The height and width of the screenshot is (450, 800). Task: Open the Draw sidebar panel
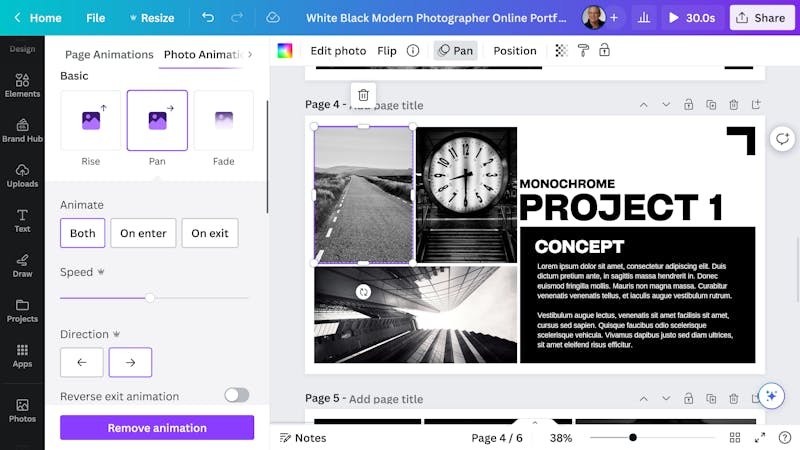[x=22, y=265]
